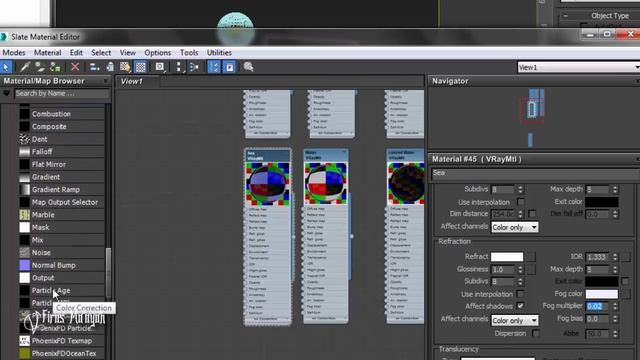The height and width of the screenshot is (360, 640).
Task: Open the Modes menu
Action: [14, 53]
